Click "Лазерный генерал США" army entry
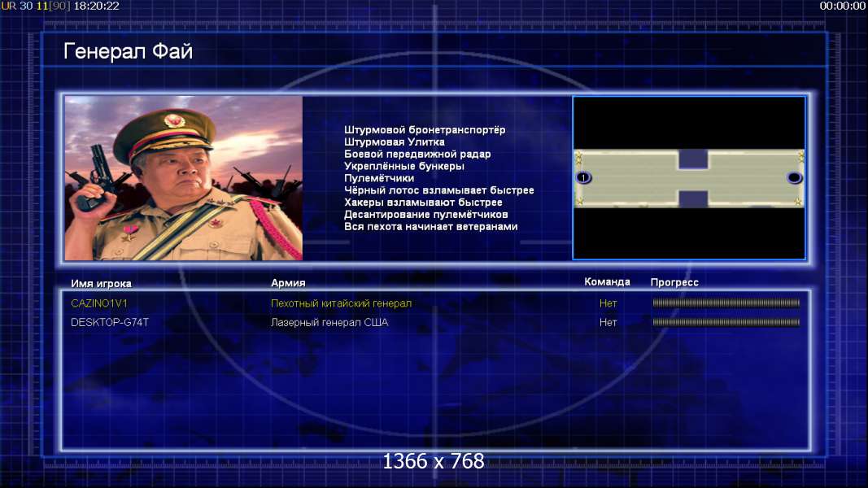868x488 pixels. (x=329, y=322)
